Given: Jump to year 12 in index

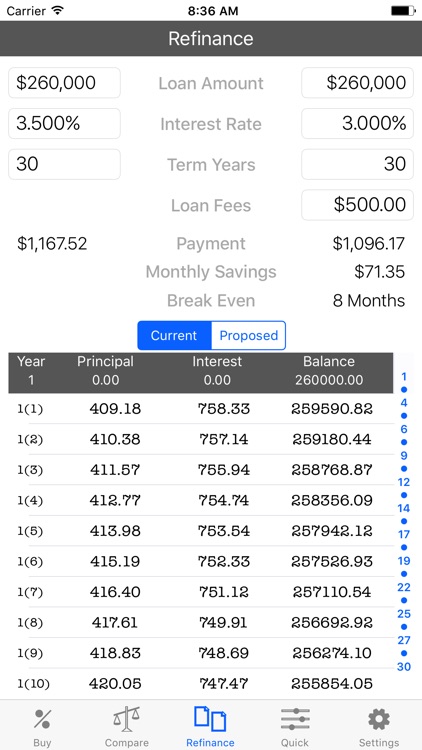Looking at the screenshot, I should 404,482.
